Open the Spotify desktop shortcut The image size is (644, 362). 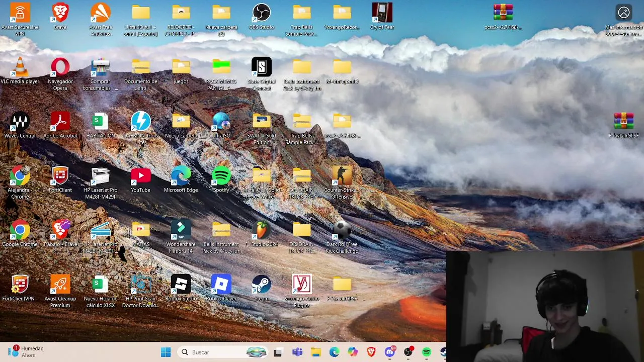tap(221, 179)
